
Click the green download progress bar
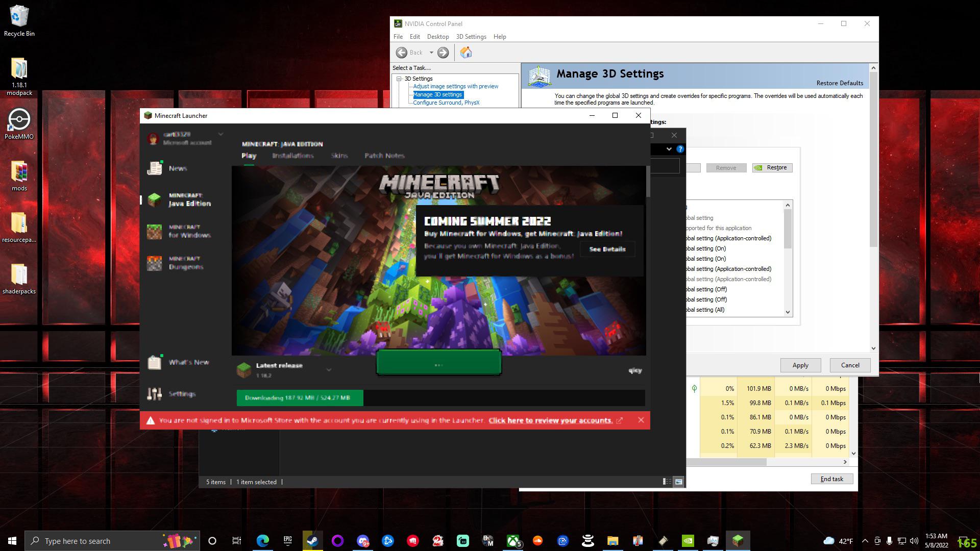pyautogui.click(x=299, y=397)
